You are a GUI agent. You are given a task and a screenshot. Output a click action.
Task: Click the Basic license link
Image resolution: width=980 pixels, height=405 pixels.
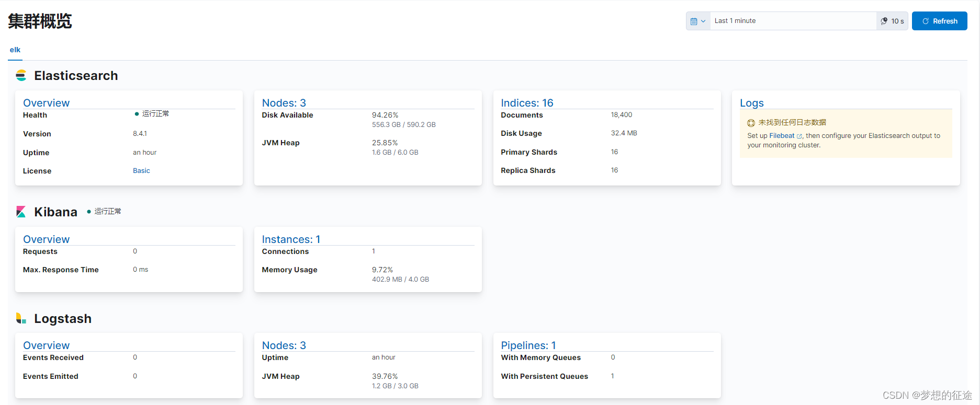tap(141, 171)
